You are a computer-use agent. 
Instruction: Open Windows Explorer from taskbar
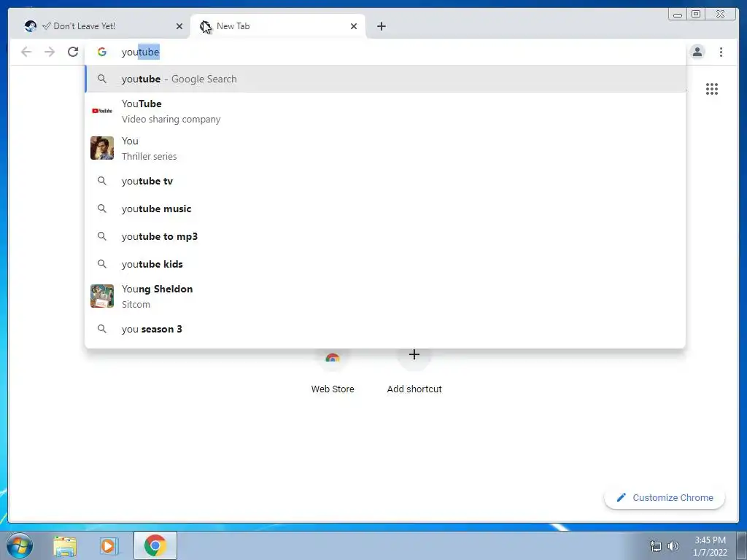pyautogui.click(x=65, y=545)
